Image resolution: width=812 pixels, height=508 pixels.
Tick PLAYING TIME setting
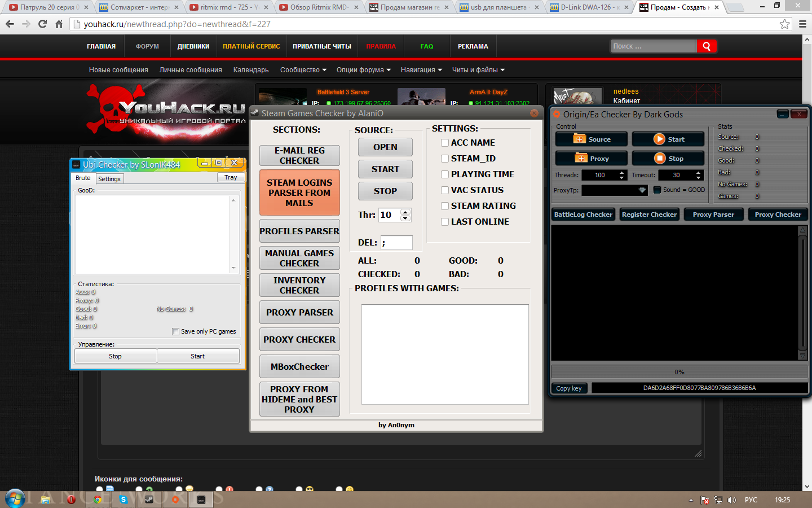[x=445, y=174]
